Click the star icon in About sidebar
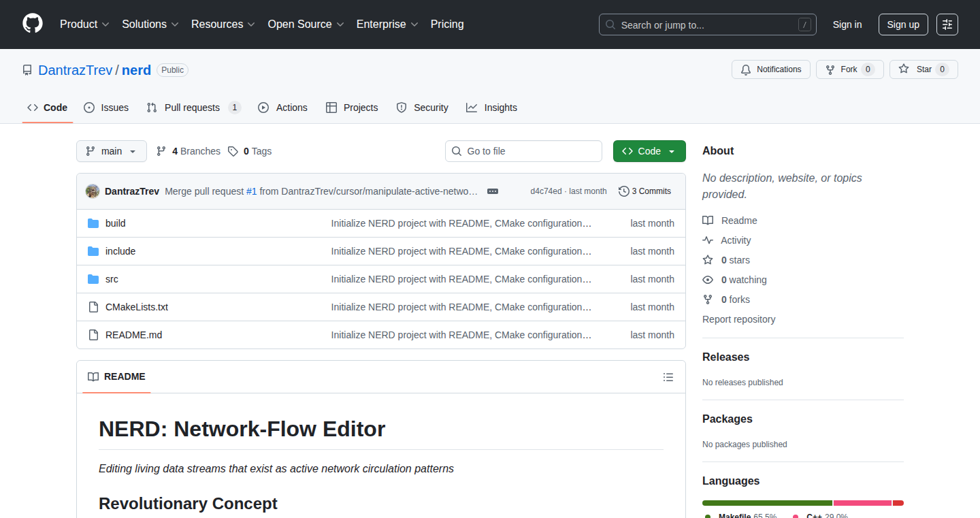Viewport: 980px width, 518px height. 708,260
